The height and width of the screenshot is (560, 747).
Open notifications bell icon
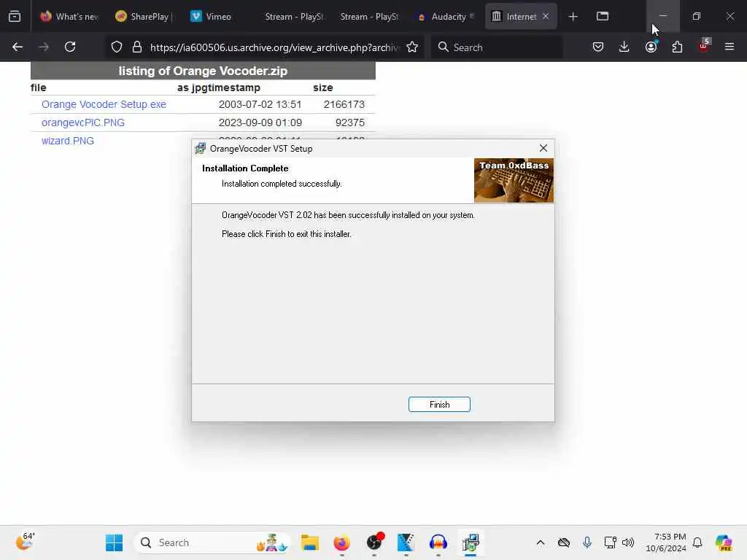[697, 542]
